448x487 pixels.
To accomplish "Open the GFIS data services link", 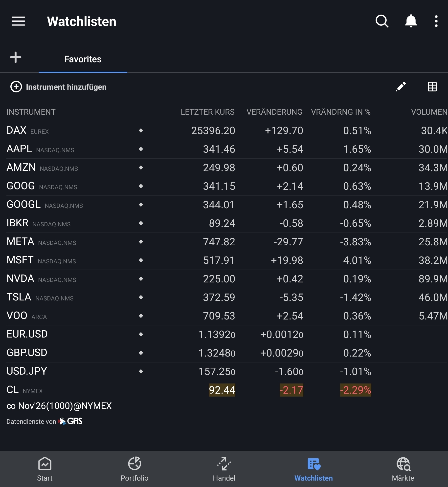I will tap(70, 421).
